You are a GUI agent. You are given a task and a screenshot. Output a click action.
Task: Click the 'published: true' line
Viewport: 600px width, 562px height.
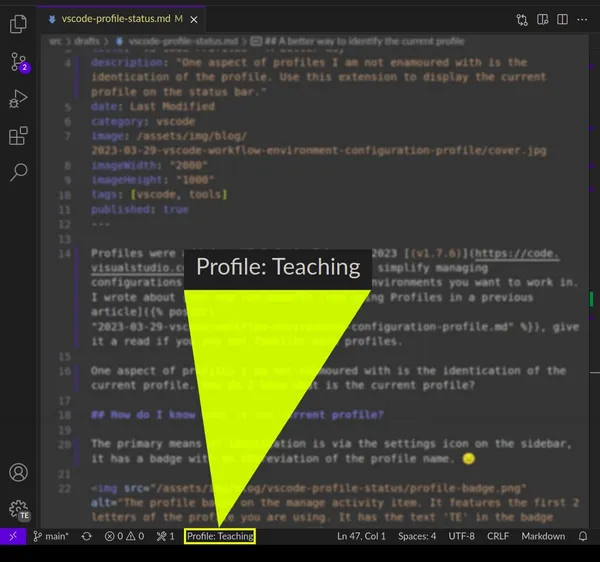tap(140, 210)
